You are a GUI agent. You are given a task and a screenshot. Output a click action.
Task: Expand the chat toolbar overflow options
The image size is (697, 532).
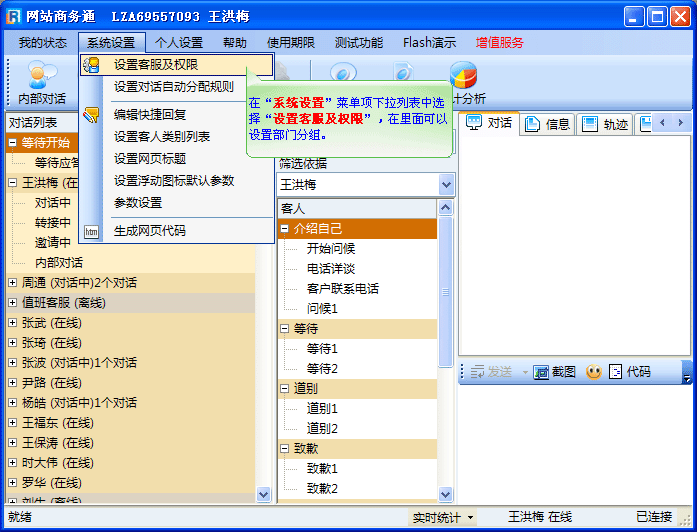coord(686,373)
